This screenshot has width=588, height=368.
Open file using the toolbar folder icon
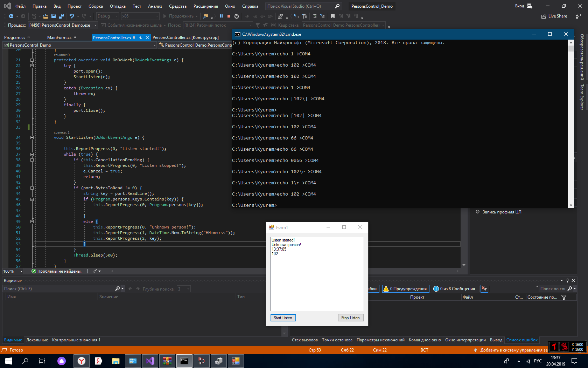45,16
